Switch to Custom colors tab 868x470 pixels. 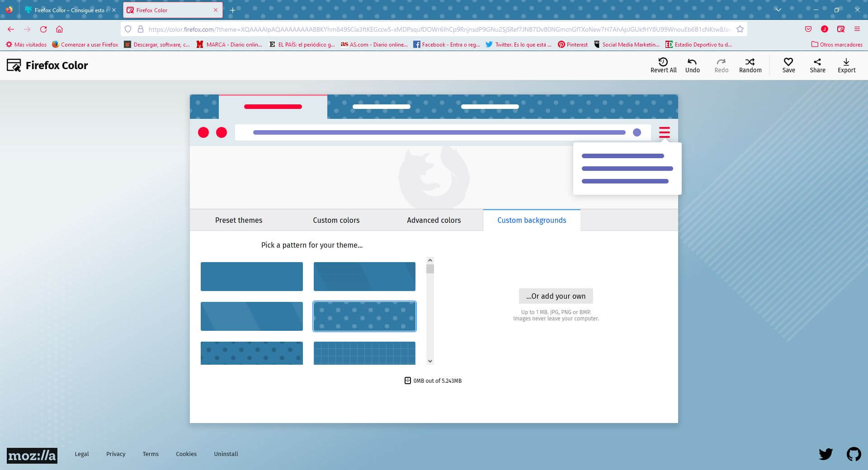click(x=336, y=220)
